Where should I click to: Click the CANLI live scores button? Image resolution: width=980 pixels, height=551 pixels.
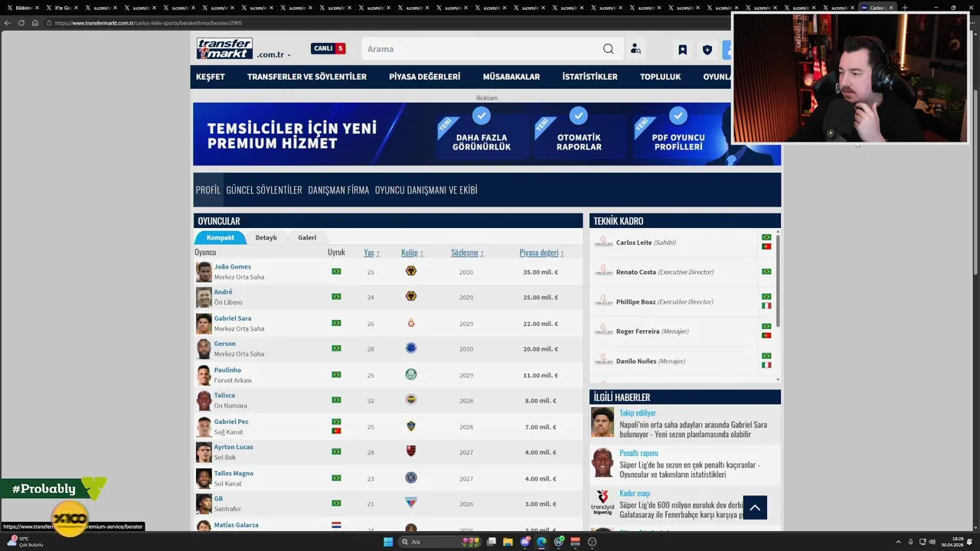coord(328,48)
